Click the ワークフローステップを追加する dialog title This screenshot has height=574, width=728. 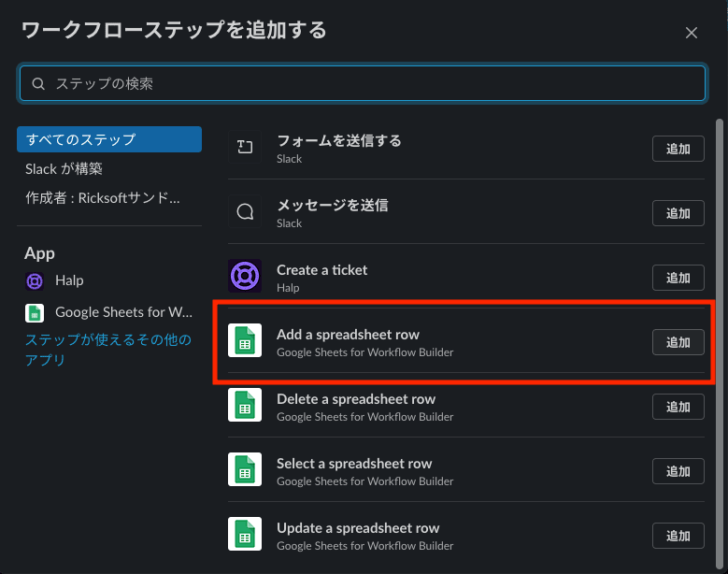pos(174,30)
